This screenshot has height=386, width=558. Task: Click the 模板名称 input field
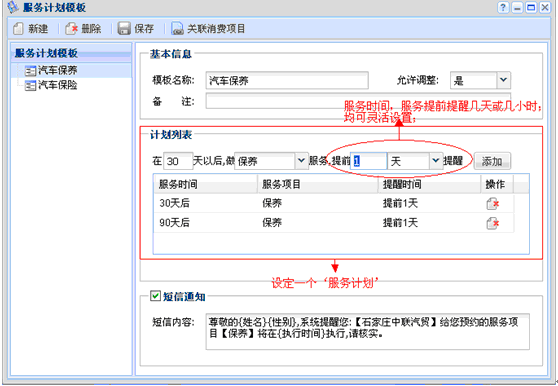[x=287, y=80]
